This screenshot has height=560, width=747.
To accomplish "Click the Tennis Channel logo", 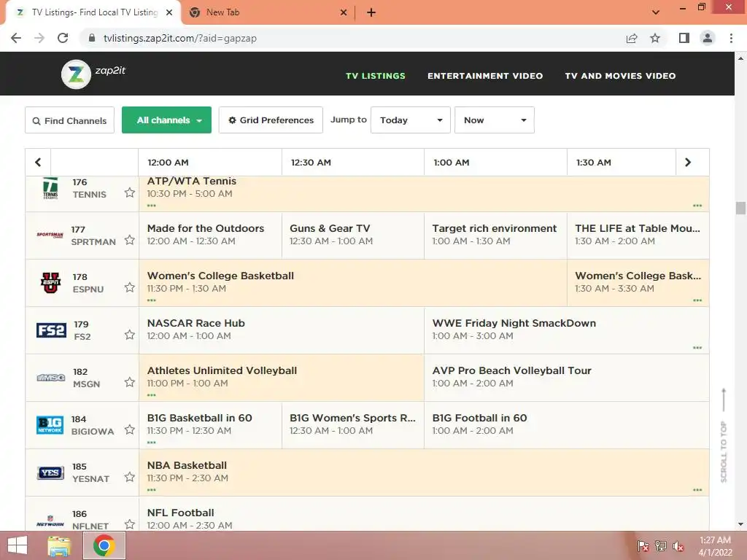I will click(x=50, y=188).
